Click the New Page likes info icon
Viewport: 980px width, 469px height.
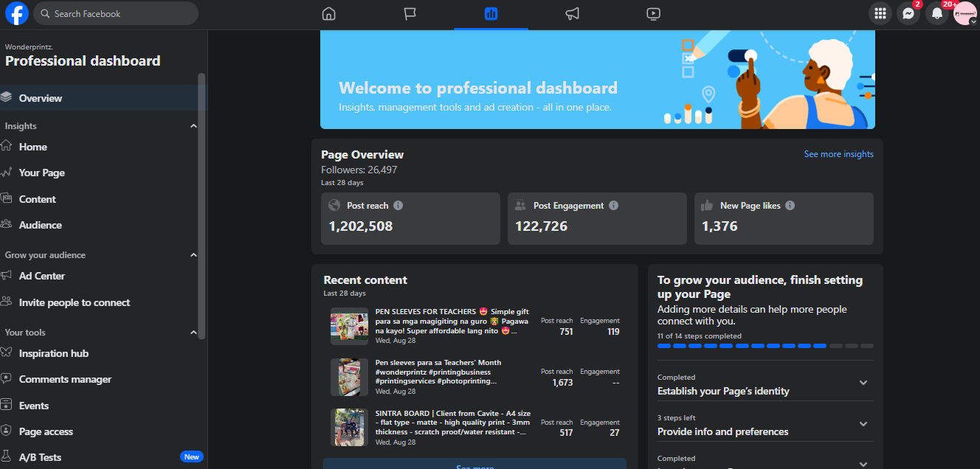click(790, 206)
